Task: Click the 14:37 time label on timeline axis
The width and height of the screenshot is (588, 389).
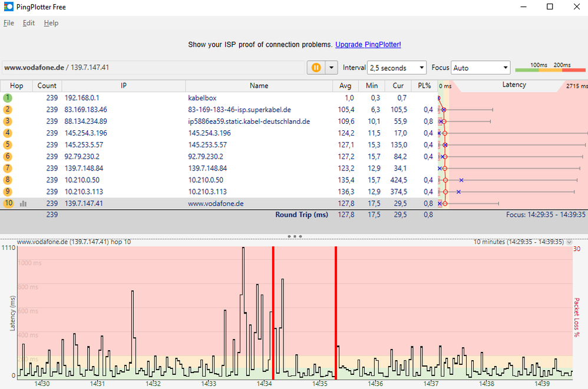Action: pos(431,384)
